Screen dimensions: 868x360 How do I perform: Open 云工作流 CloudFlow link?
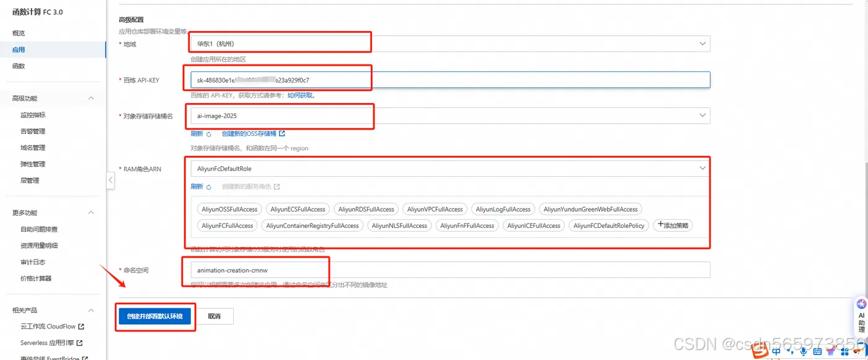point(48,326)
